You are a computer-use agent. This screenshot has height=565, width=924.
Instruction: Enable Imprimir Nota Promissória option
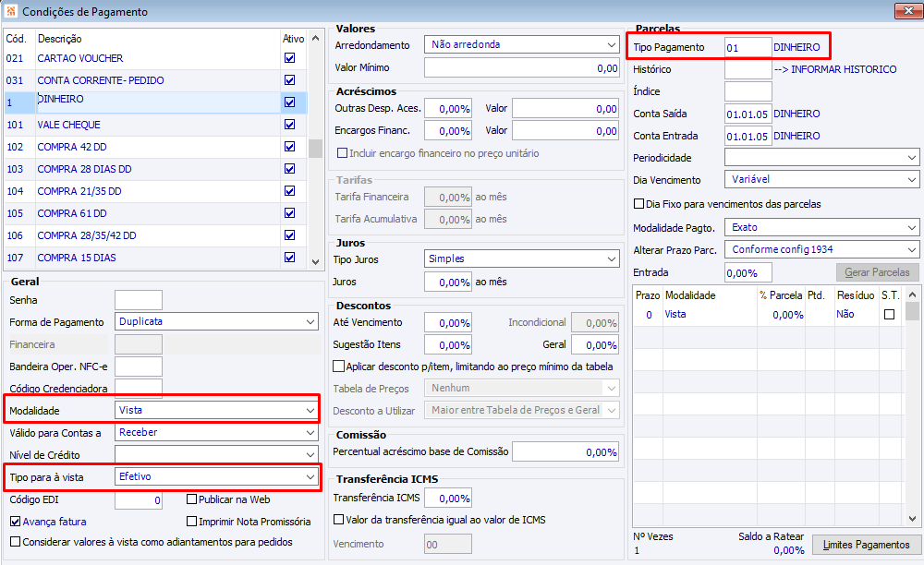coord(191,521)
